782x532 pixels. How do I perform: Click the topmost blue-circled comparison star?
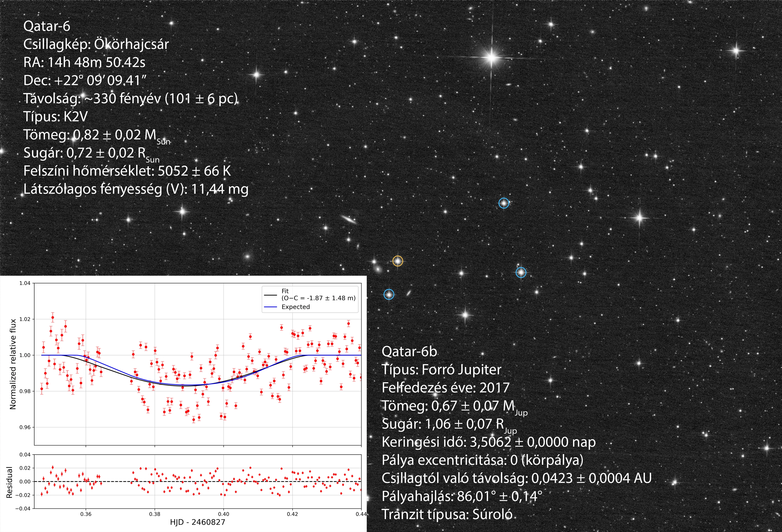coord(504,203)
